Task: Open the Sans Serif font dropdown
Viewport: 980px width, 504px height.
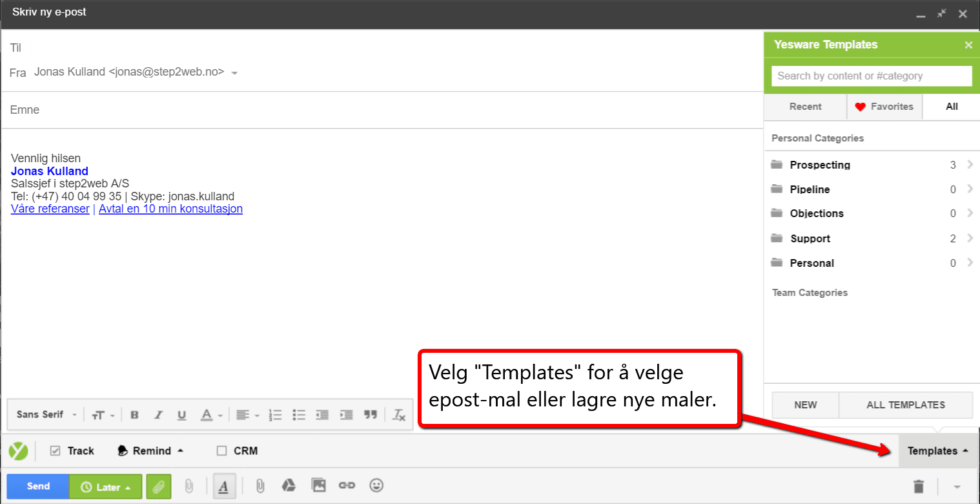Action: (x=46, y=415)
